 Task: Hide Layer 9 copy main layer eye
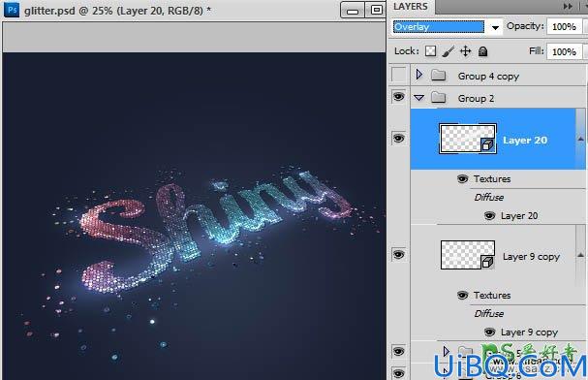coord(399,255)
